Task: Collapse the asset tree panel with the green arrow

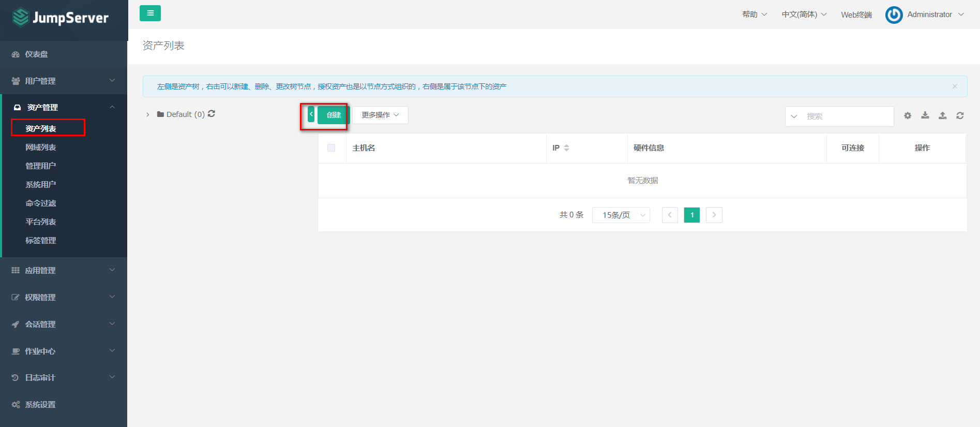Action: pos(311,114)
